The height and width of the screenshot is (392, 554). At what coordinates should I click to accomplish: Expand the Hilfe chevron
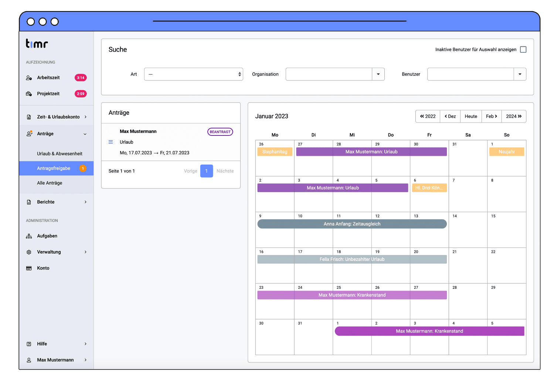85,344
